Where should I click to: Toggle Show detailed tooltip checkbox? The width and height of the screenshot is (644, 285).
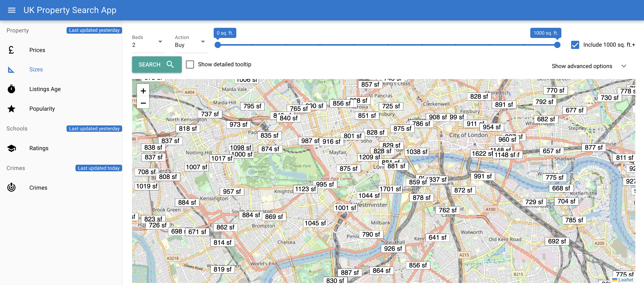[x=190, y=64]
